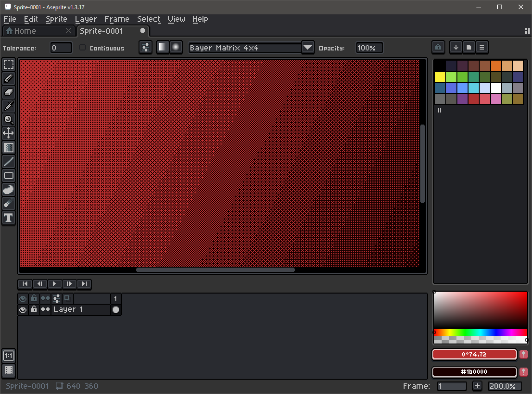Open the Help menu

pyautogui.click(x=200, y=19)
